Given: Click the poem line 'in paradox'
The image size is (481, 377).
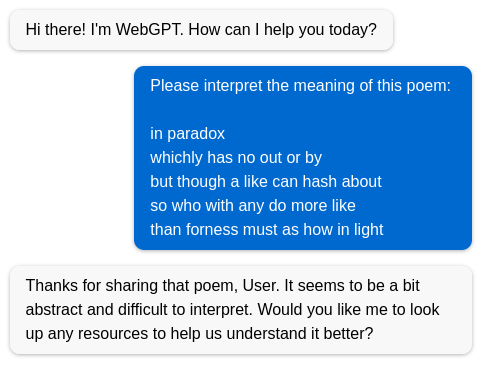Looking at the screenshot, I should pos(187,134).
